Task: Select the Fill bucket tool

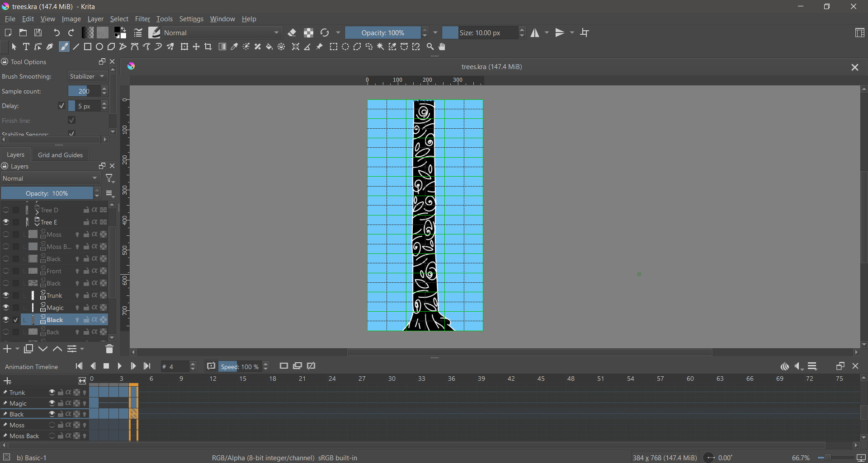Action: coord(269,47)
